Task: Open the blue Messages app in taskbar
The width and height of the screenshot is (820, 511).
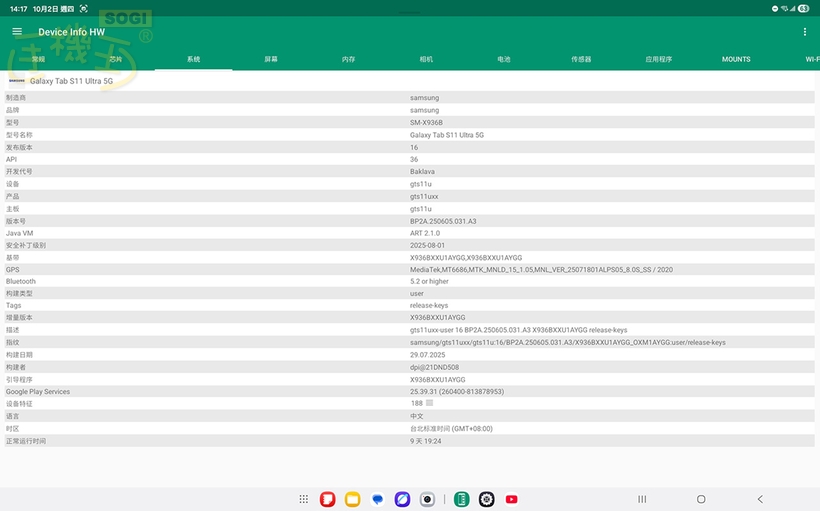Action: point(377,499)
